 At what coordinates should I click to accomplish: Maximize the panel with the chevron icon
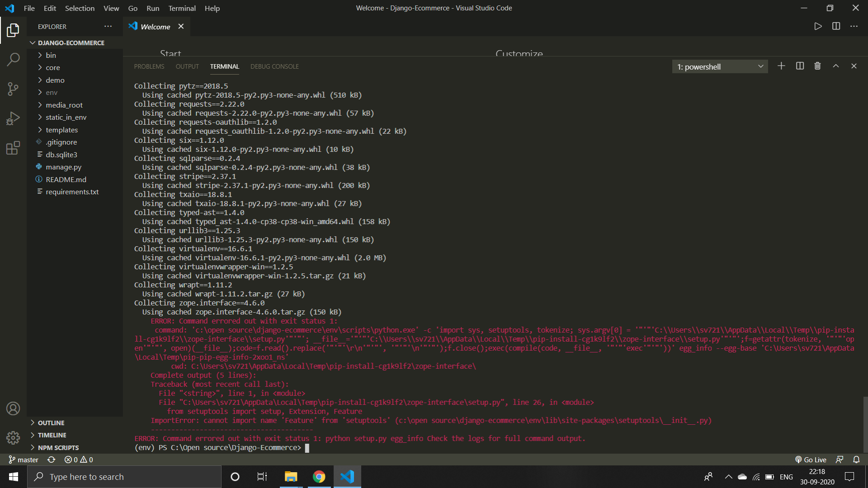tap(835, 66)
